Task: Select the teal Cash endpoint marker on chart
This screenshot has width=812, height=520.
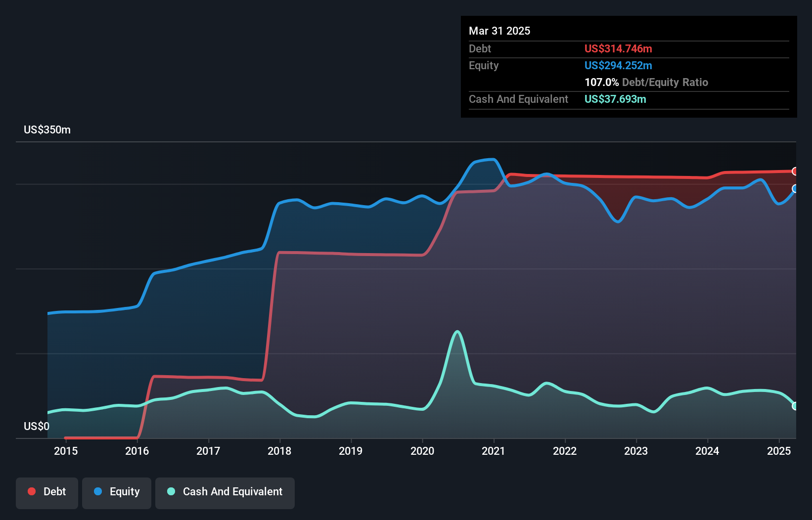Action: [x=795, y=406]
